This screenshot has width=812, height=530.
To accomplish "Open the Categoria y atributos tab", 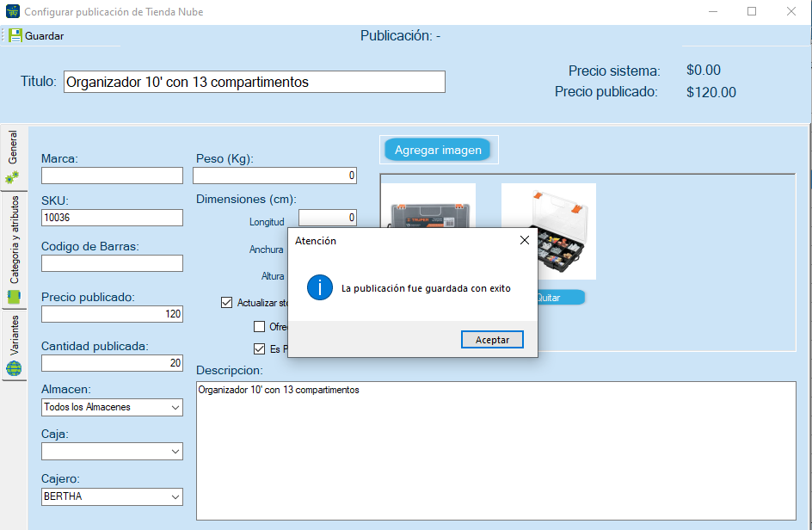I will tap(14, 250).
